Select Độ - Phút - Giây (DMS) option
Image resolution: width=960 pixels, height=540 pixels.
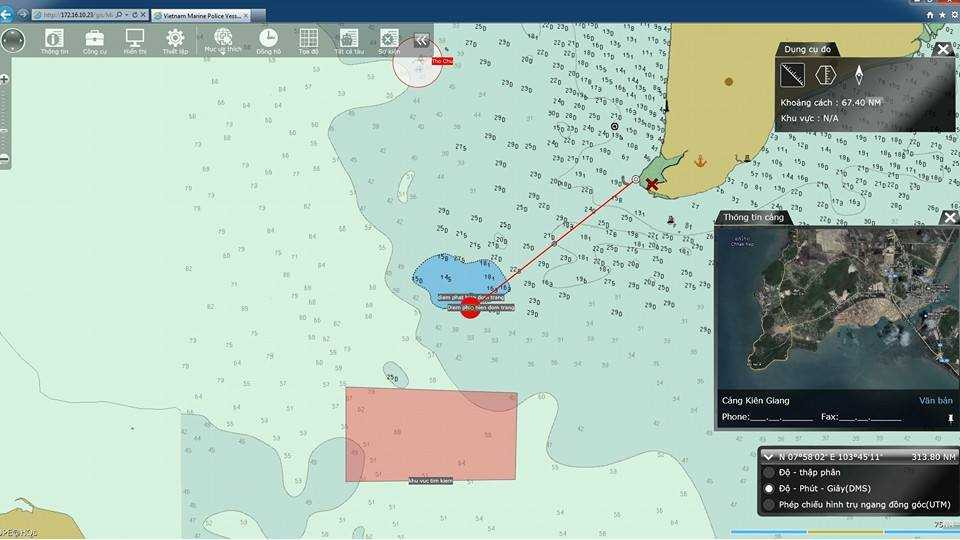(x=768, y=489)
